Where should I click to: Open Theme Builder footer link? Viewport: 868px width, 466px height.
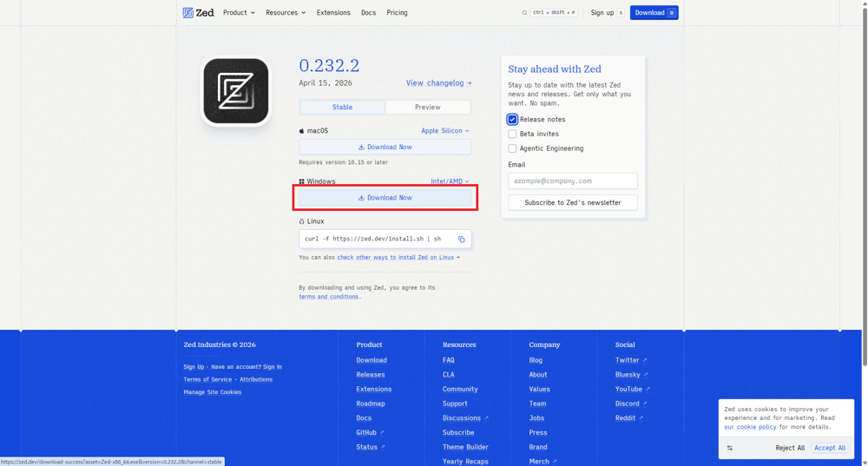click(x=465, y=447)
